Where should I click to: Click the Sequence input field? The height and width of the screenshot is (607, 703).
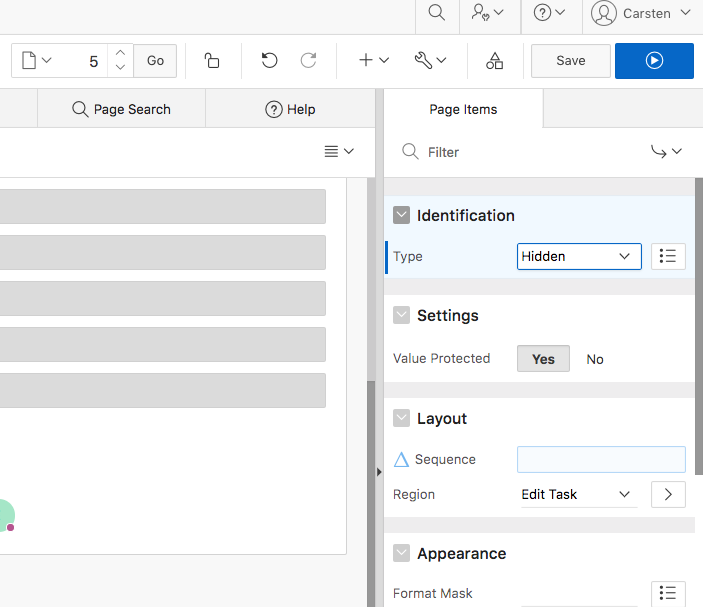click(x=601, y=460)
